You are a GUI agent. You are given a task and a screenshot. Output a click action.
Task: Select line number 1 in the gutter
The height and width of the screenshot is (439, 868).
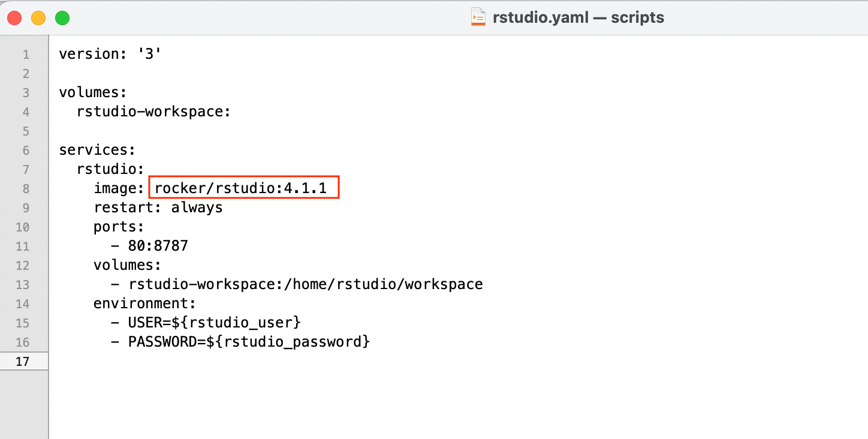(26, 55)
